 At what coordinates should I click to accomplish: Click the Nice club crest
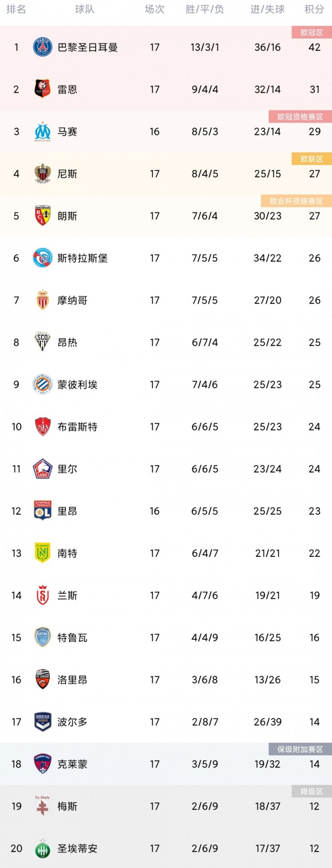point(42,173)
